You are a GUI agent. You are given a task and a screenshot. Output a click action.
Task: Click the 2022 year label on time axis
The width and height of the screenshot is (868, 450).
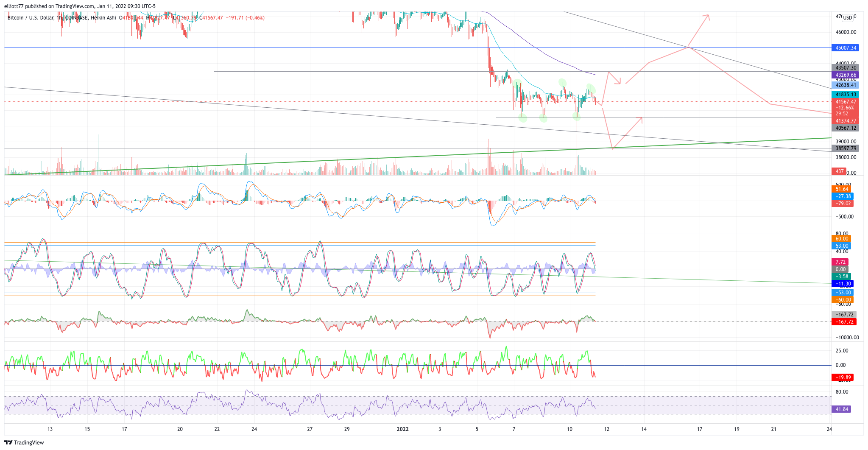click(402, 429)
